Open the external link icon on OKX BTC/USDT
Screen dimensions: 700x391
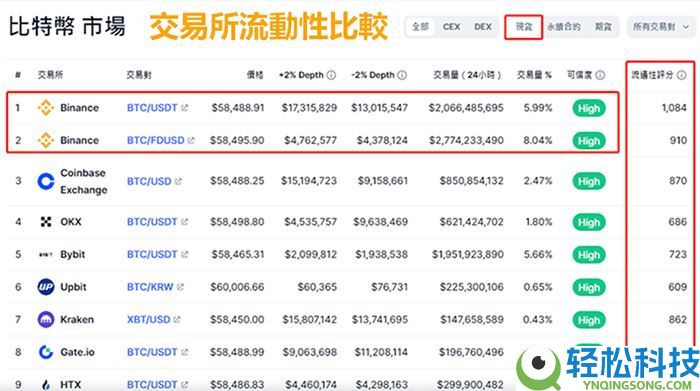click(184, 222)
